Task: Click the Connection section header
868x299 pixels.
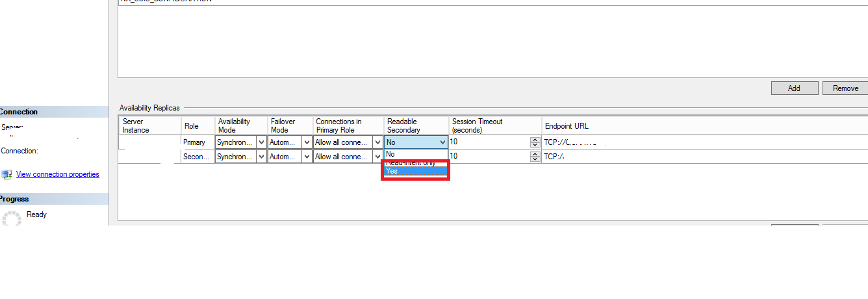Action: (x=54, y=112)
